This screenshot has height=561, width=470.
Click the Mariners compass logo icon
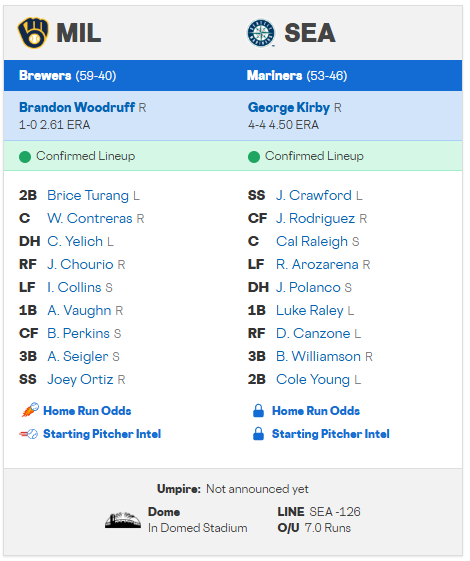tap(261, 33)
